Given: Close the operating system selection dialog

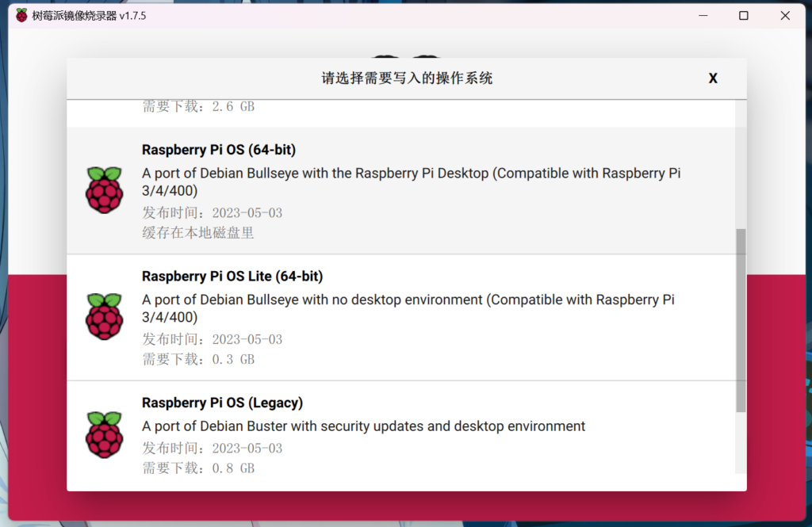Looking at the screenshot, I should coord(713,78).
